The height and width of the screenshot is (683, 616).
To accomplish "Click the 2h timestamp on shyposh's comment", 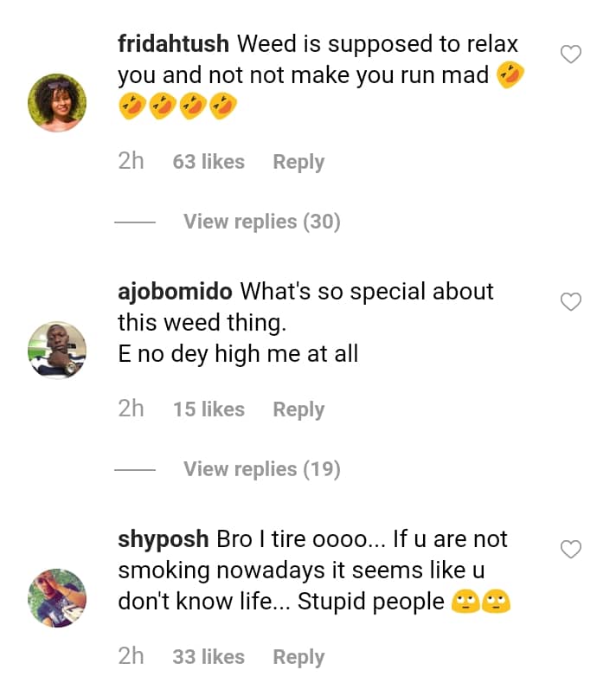I will tap(131, 657).
